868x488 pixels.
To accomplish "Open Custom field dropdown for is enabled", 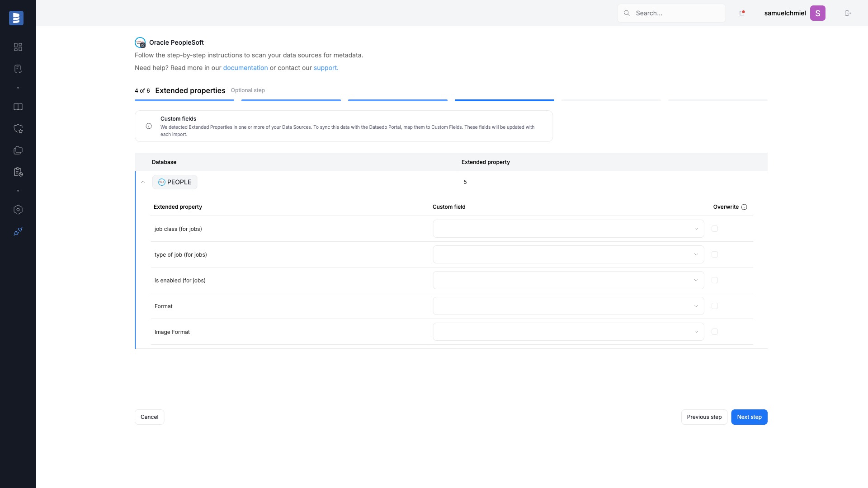I will pyautogui.click(x=568, y=280).
